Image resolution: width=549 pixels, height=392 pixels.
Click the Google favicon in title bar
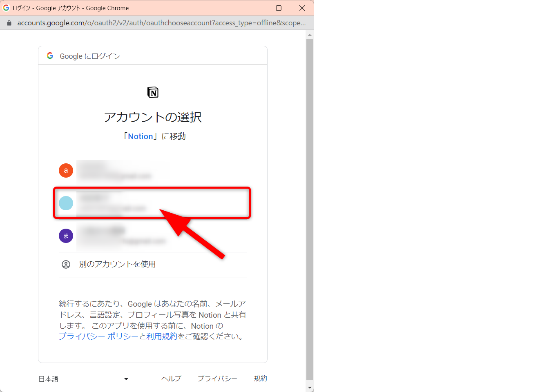pos(6,8)
